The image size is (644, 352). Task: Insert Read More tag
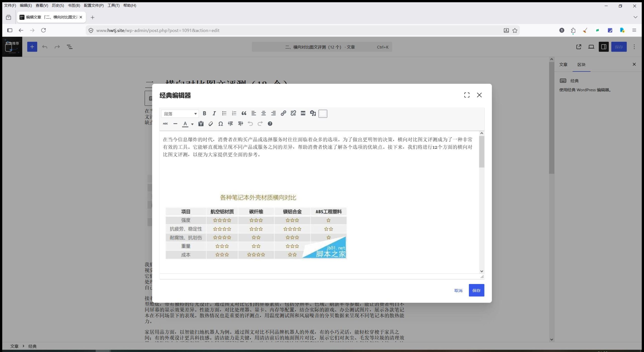pyautogui.click(x=303, y=113)
